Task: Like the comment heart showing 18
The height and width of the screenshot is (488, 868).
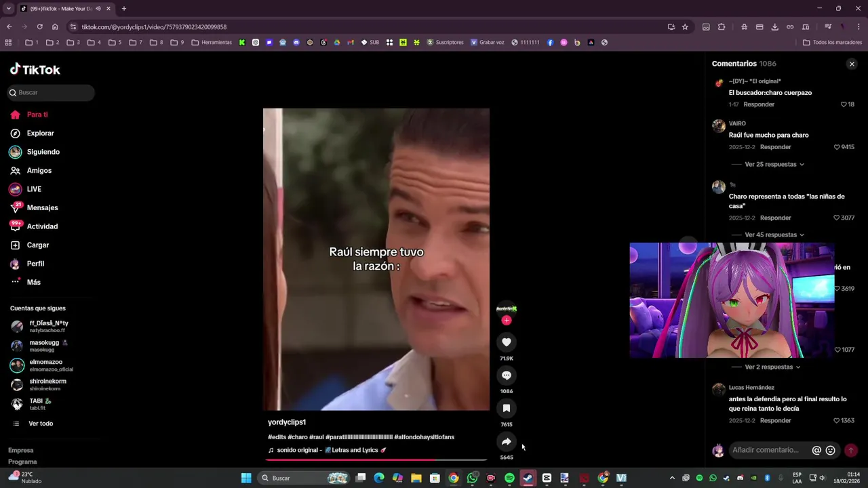Action: click(x=844, y=104)
